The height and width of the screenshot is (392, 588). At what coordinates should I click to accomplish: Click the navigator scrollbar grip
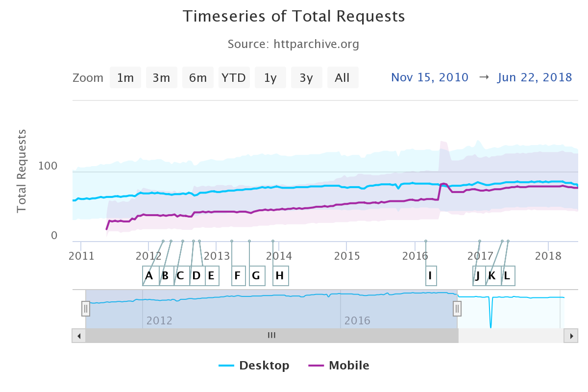tap(271, 336)
